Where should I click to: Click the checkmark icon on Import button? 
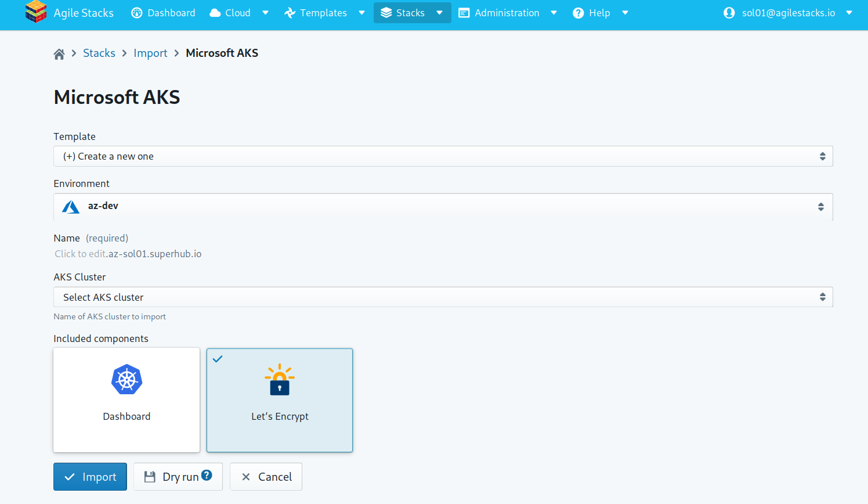pyautogui.click(x=70, y=477)
